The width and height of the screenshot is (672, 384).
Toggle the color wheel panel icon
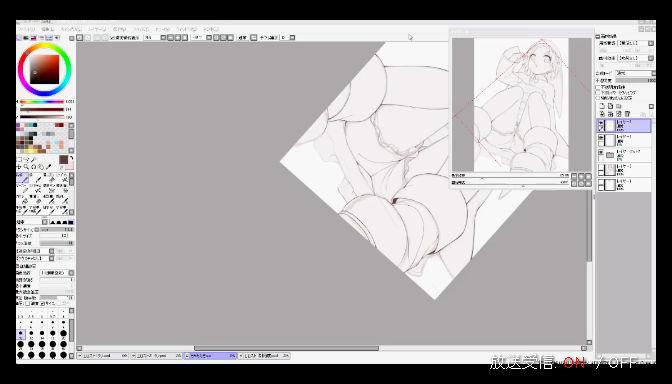[x=19, y=38]
